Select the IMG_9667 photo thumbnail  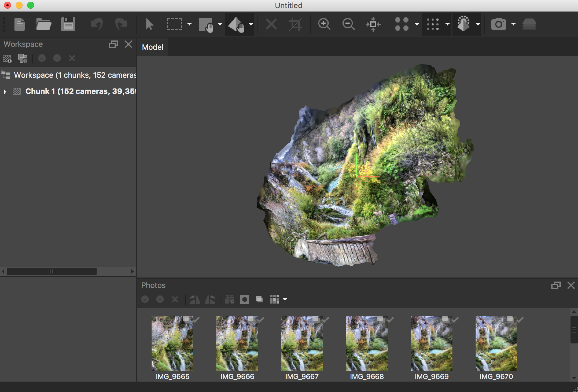coord(302,343)
